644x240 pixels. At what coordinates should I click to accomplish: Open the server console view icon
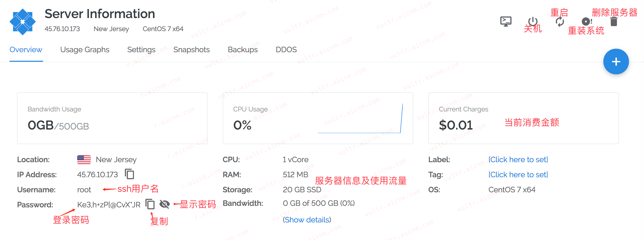pyautogui.click(x=506, y=22)
